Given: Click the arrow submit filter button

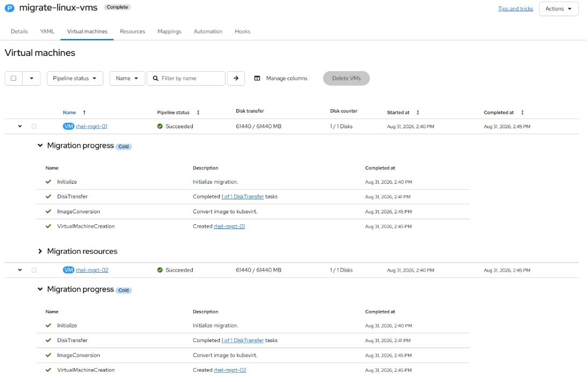Looking at the screenshot, I should coord(236,79).
